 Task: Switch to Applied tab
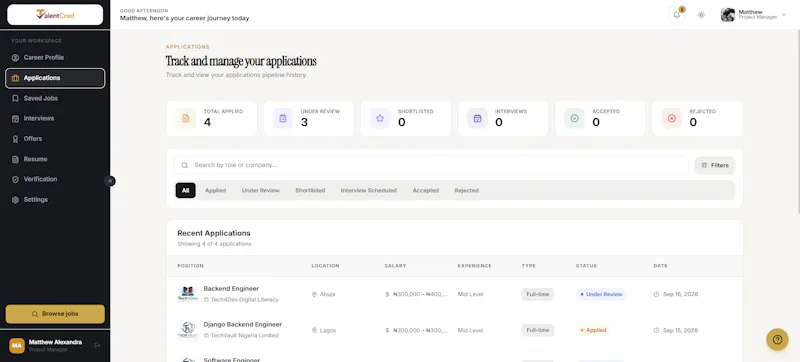[215, 191]
